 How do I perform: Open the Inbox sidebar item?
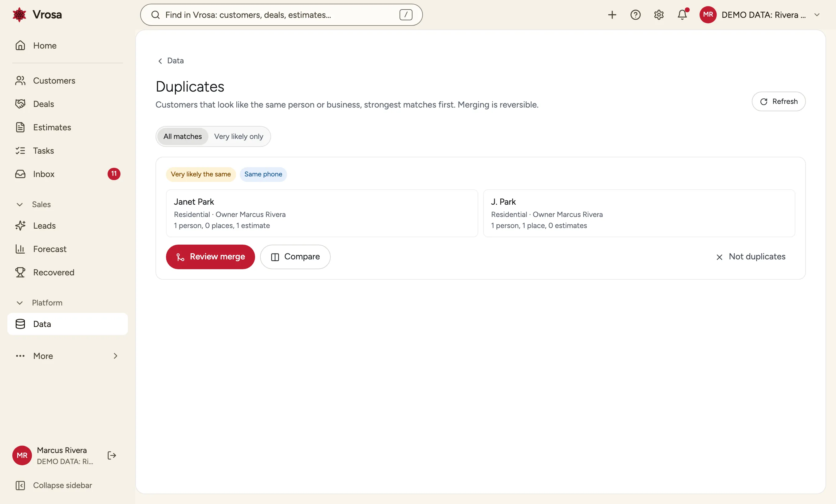(68, 174)
